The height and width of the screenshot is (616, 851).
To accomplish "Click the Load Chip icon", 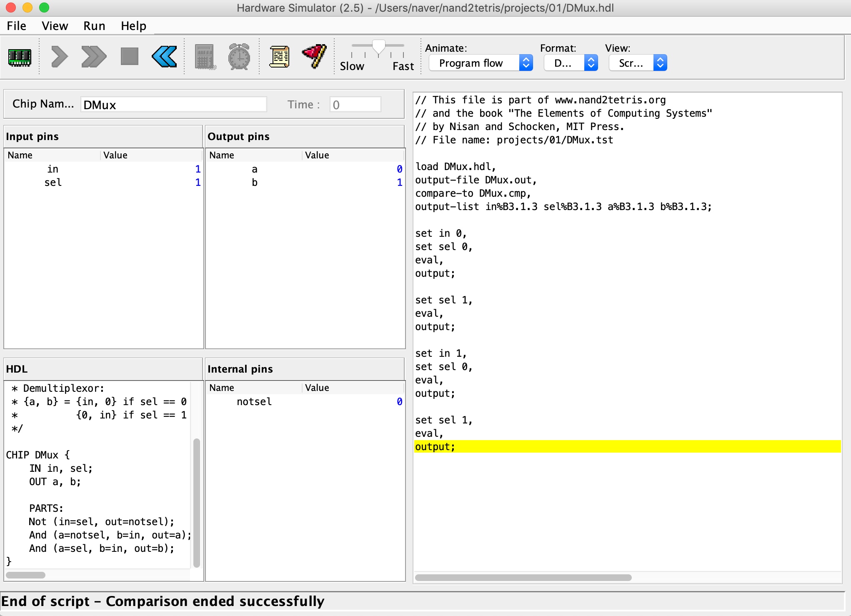I will click(x=20, y=57).
